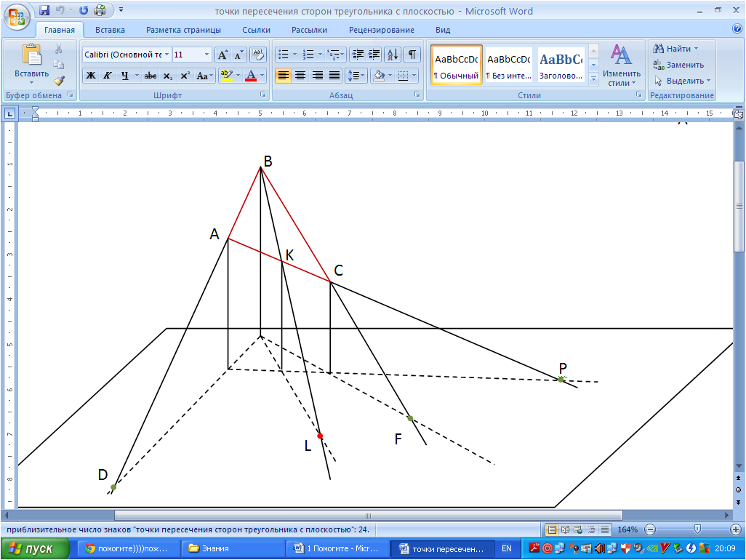The image size is (746, 560).
Task: Apply red font color button
Action: (251, 75)
